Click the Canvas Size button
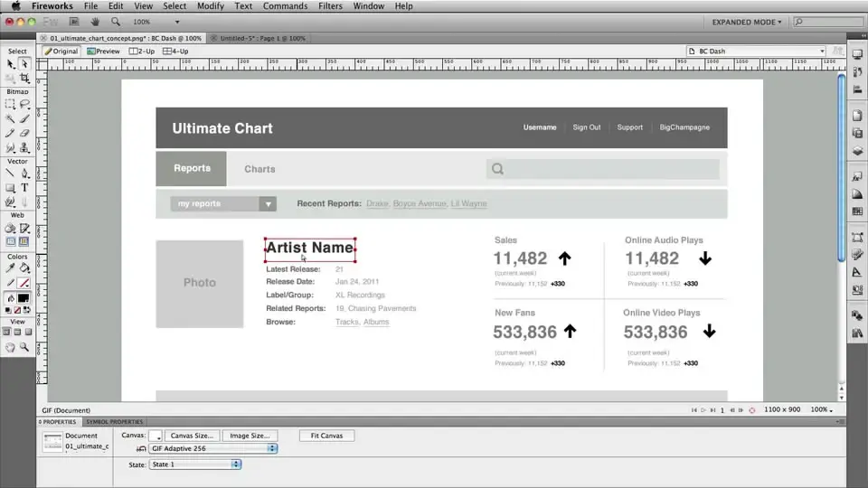868x488 pixels. (x=192, y=436)
